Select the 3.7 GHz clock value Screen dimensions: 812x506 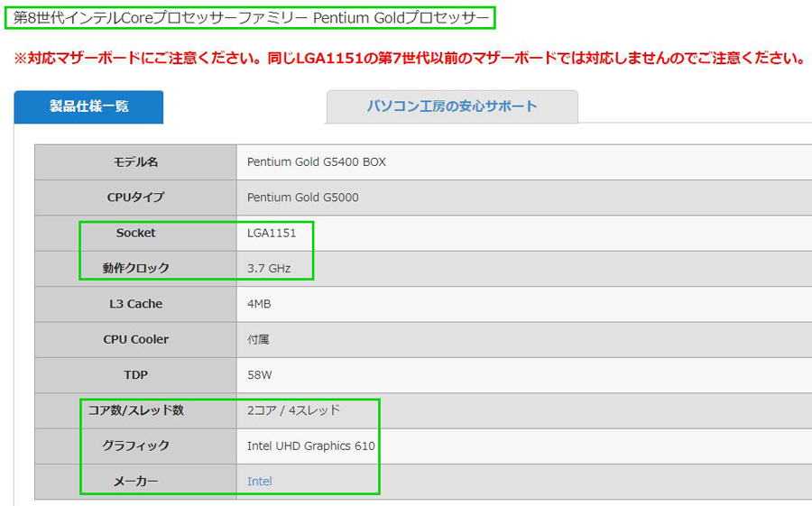(x=269, y=268)
